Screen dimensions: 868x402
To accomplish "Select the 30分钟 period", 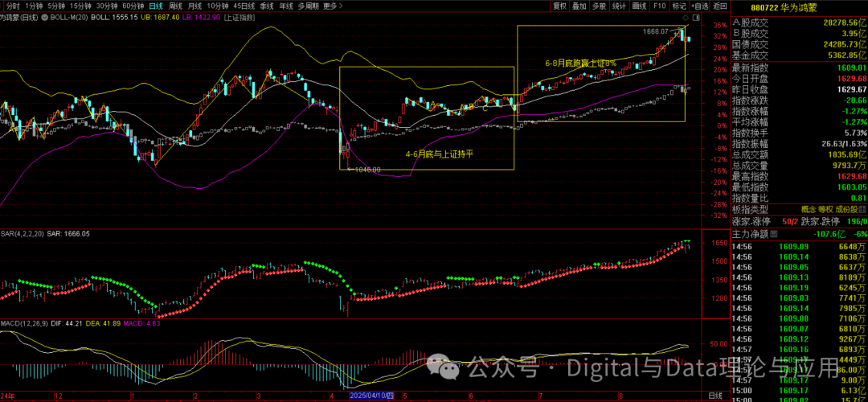I will (106, 6).
